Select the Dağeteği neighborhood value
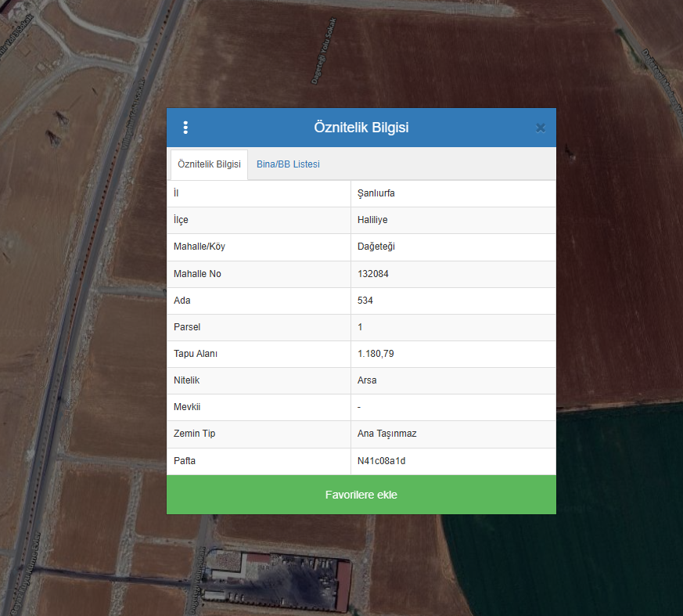The width and height of the screenshot is (683, 616). point(376,247)
